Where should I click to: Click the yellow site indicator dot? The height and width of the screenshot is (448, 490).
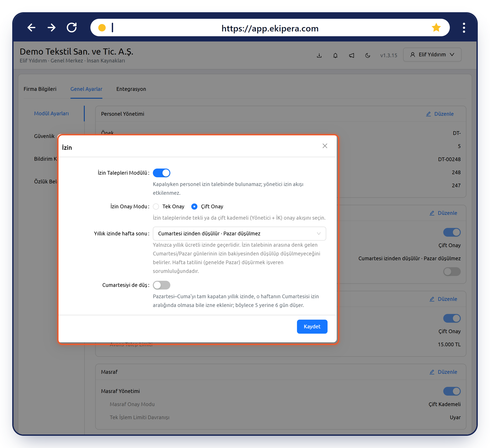[102, 28]
